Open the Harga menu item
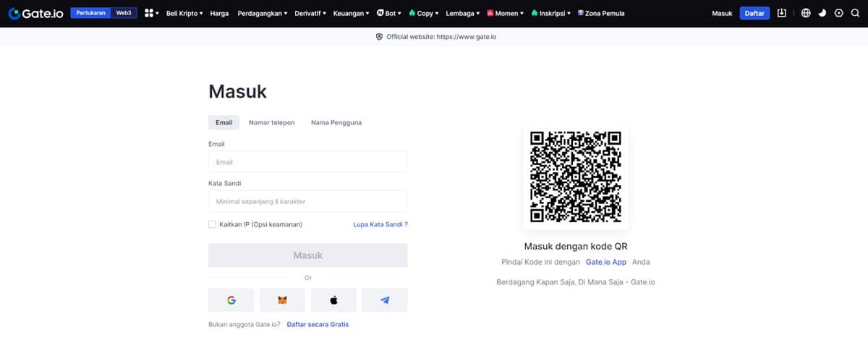The height and width of the screenshot is (348, 868). point(219,13)
